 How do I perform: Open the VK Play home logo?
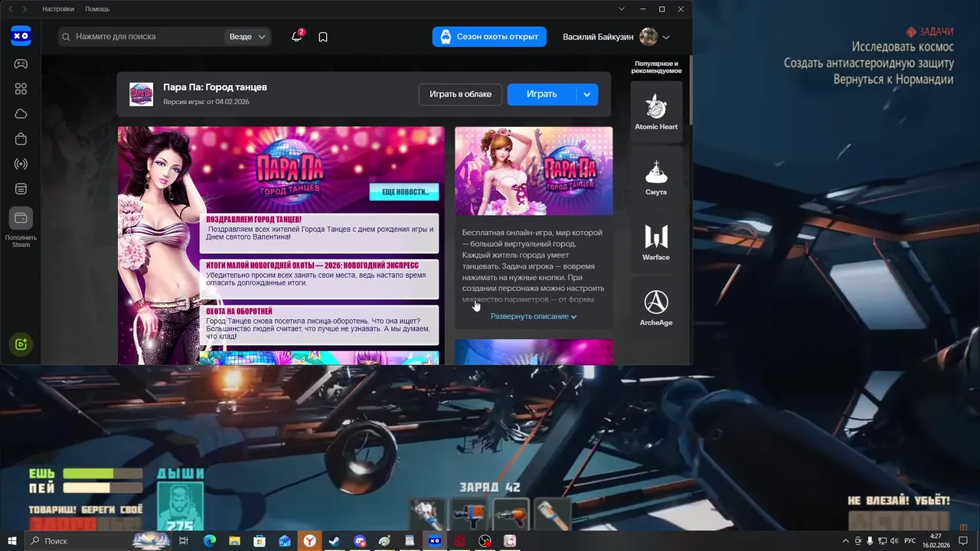pos(21,36)
